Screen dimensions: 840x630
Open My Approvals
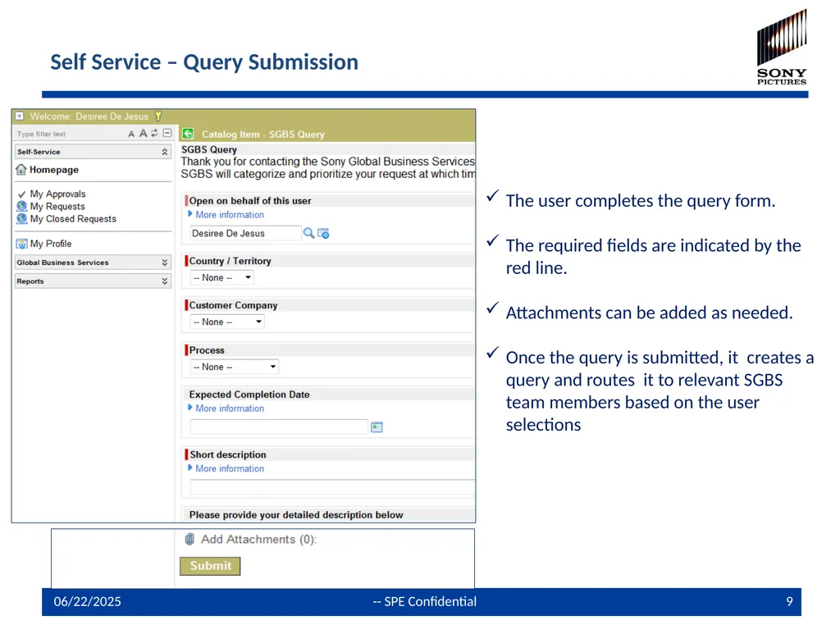pos(58,194)
